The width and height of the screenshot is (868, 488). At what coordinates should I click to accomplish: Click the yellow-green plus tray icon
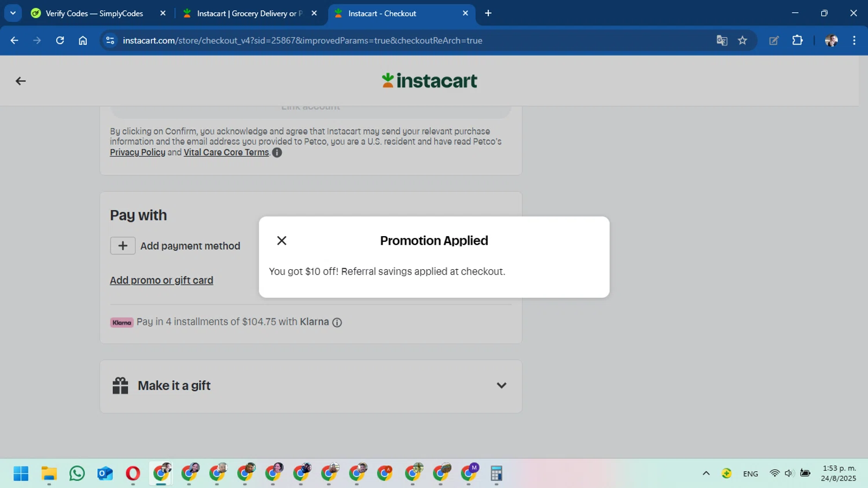coord(727,474)
